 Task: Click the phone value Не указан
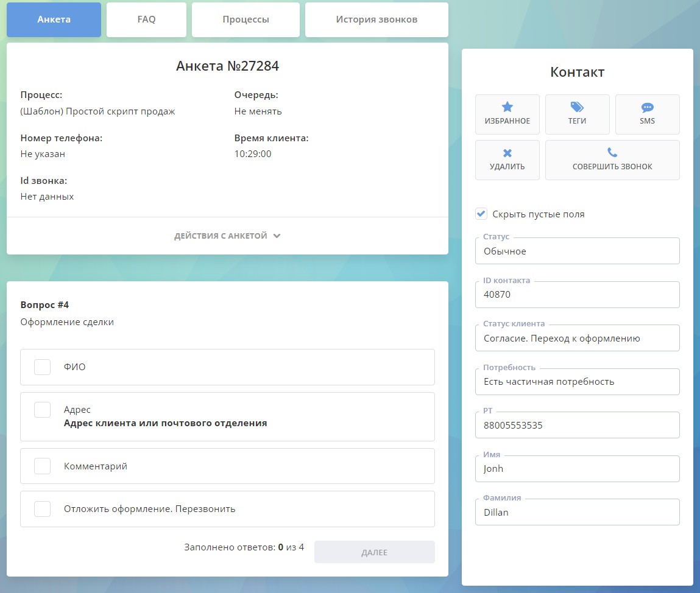(43, 154)
